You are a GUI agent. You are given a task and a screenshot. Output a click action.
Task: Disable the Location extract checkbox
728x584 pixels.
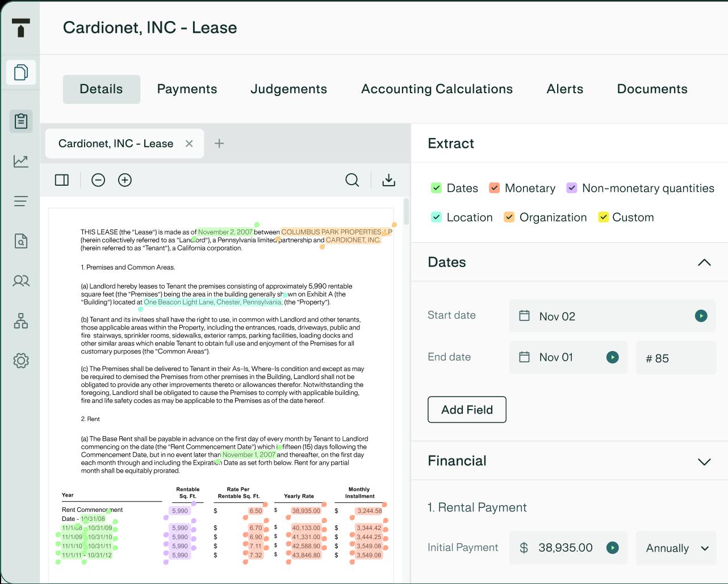point(436,217)
